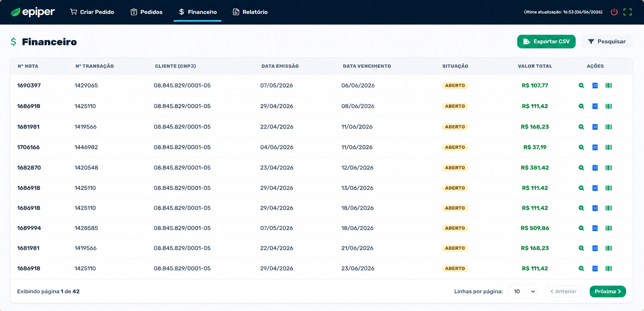
Task: Open the rows-per-page dropdown showing 10
Action: coord(523,291)
